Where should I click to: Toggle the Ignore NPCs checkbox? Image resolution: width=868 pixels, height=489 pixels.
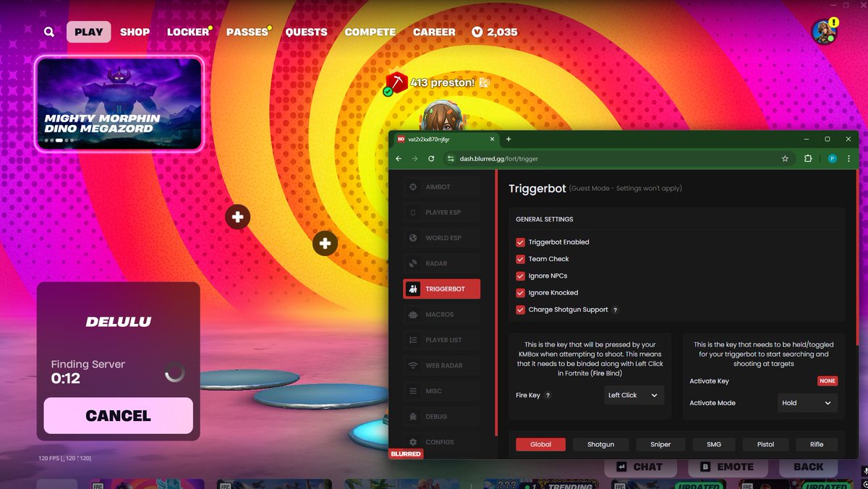(520, 276)
